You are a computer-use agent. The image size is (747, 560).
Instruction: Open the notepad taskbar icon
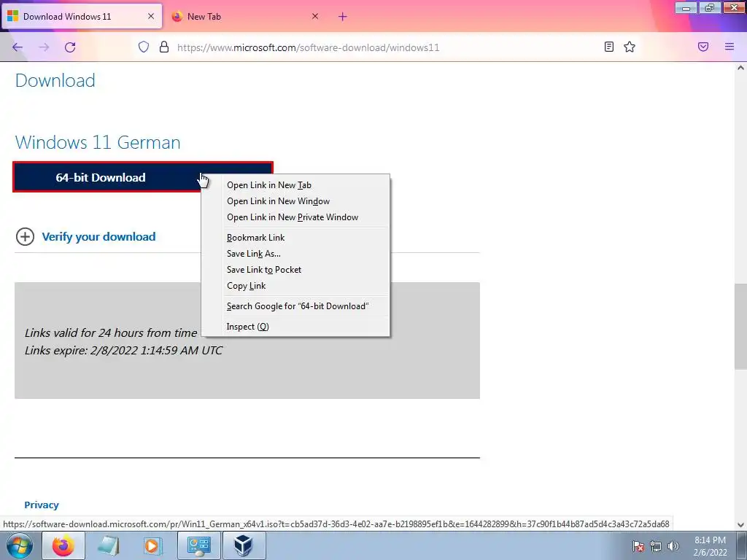click(x=109, y=545)
